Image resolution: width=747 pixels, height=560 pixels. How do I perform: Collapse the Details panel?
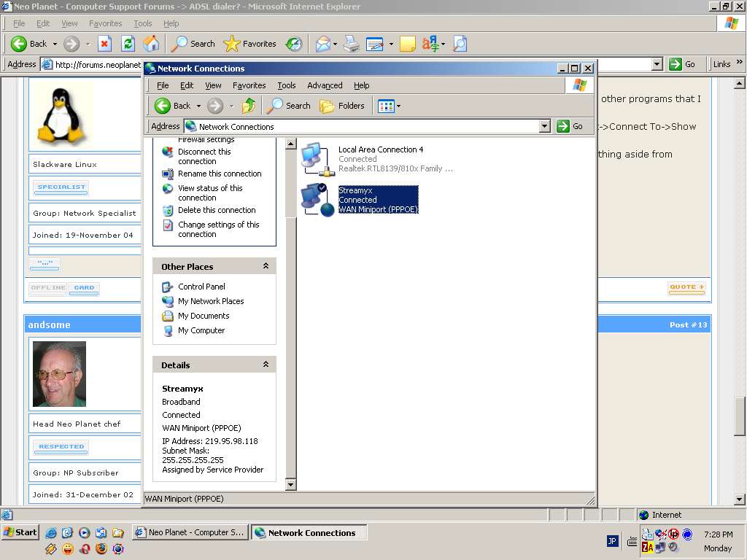pyautogui.click(x=266, y=365)
